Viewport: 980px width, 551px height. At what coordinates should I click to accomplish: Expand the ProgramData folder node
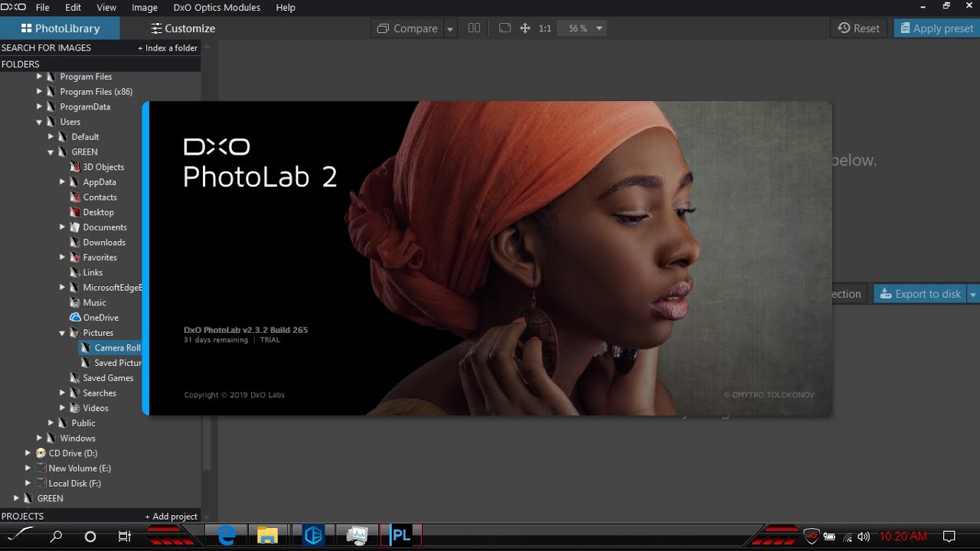coord(39,106)
